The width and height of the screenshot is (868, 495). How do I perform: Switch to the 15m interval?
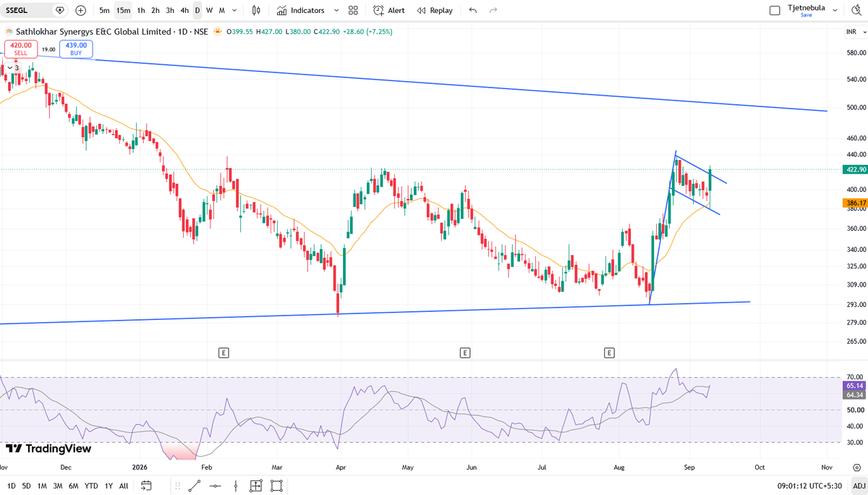pos(124,10)
